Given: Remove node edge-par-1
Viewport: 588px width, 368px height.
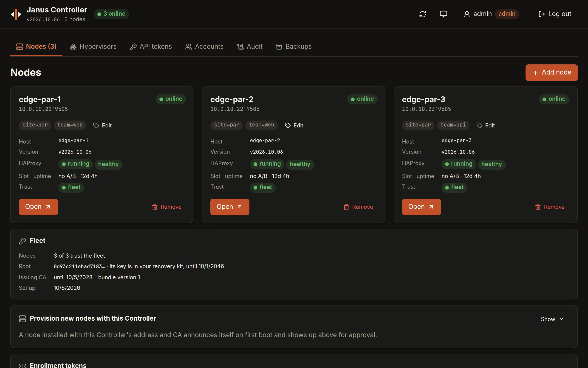Looking at the screenshot, I should (x=167, y=207).
